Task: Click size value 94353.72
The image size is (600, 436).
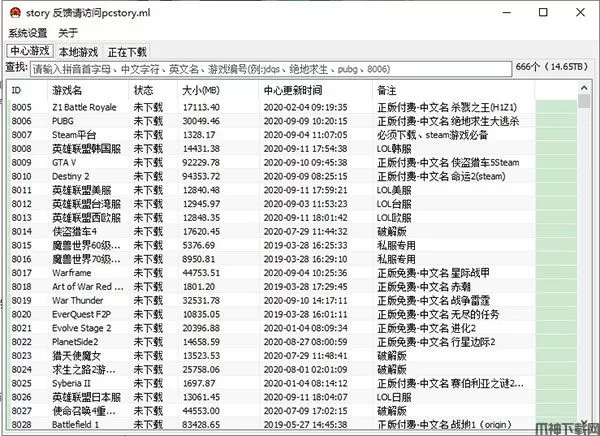Action: [x=201, y=176]
